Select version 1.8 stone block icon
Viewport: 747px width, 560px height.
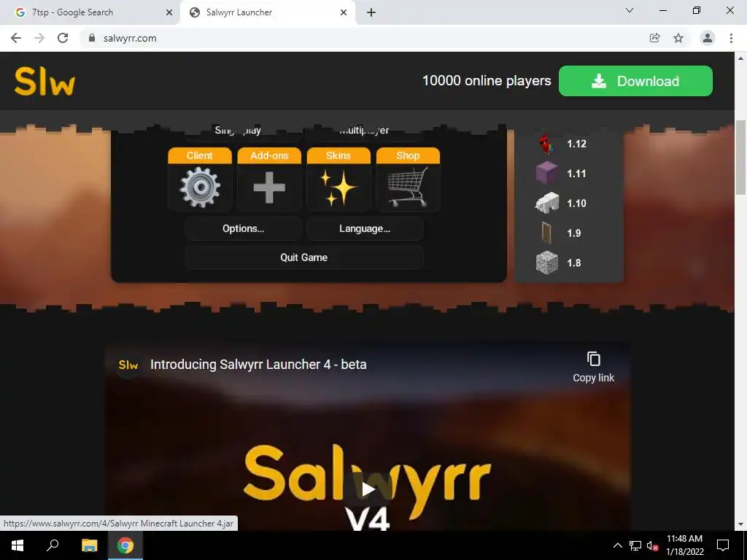point(546,262)
